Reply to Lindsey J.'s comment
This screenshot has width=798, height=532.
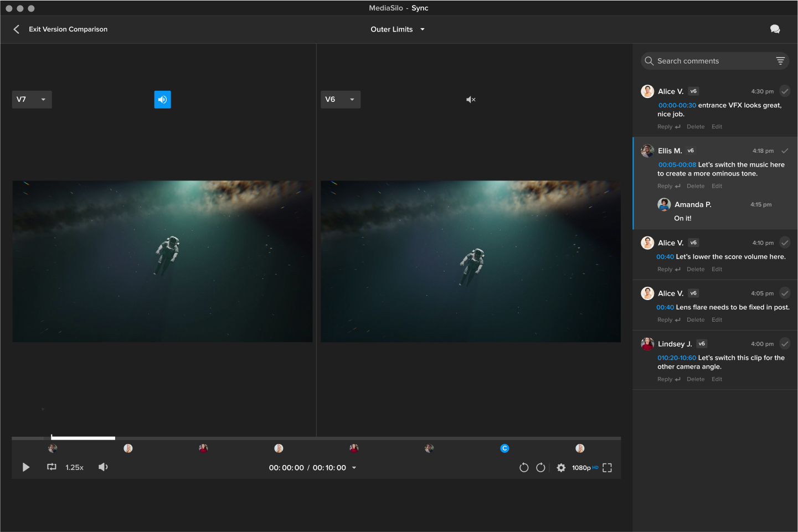click(x=665, y=379)
